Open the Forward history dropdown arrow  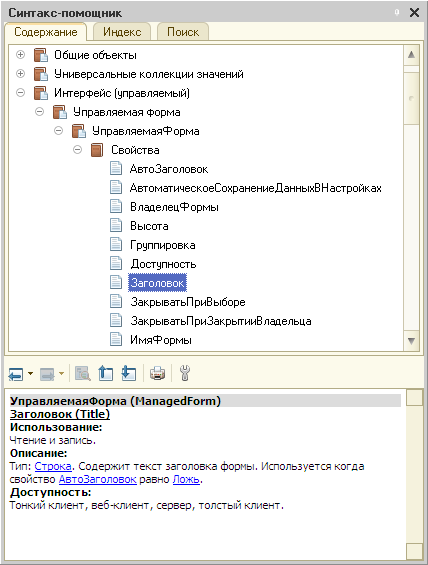[x=61, y=374]
